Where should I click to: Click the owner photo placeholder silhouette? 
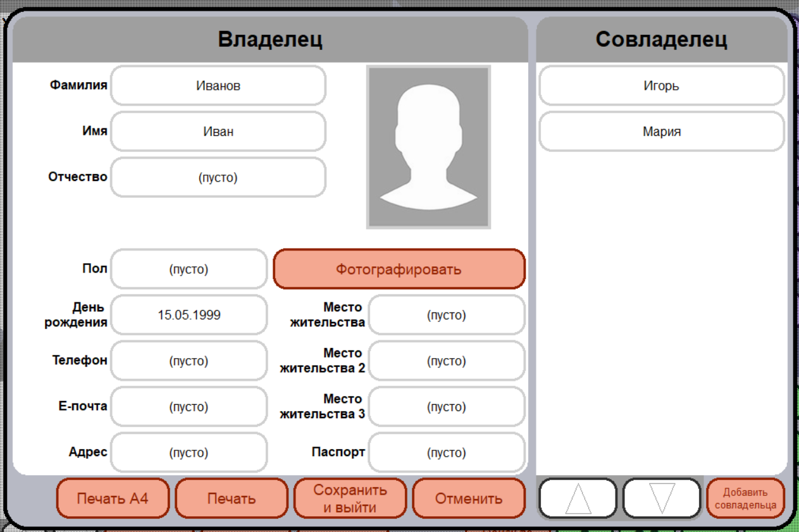[429, 147]
